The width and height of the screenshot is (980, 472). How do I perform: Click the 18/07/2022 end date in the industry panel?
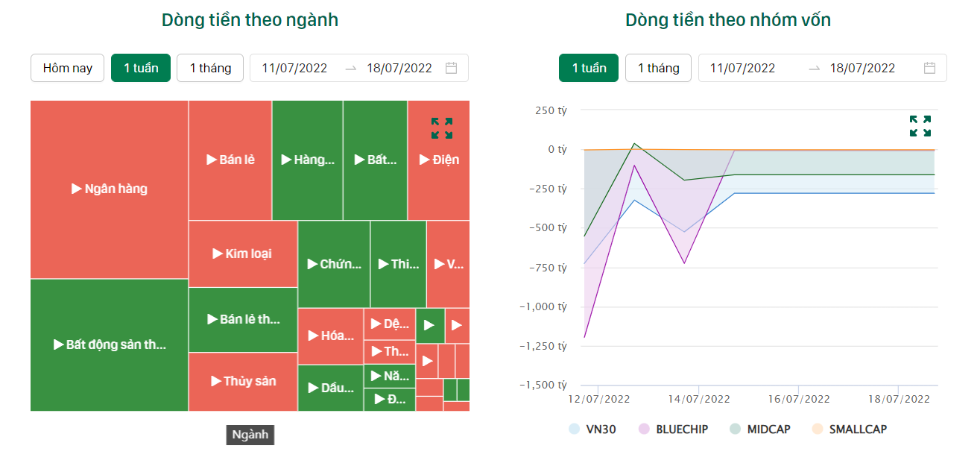tap(399, 68)
